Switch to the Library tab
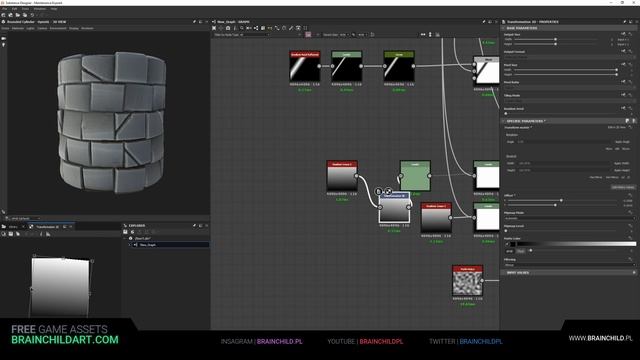Viewport: 640px width, 360px height. 13,227
